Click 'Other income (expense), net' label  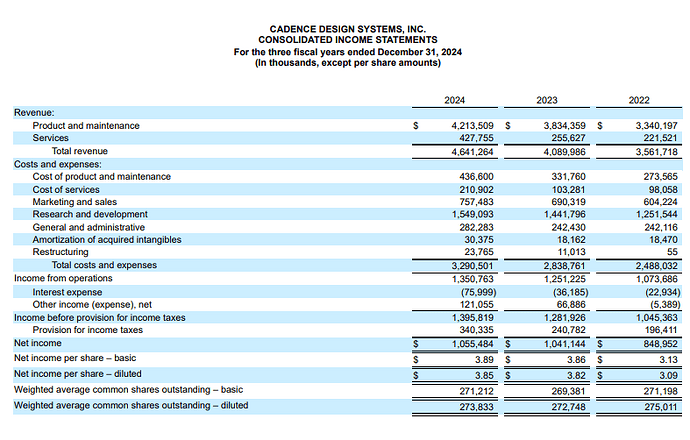coord(92,304)
